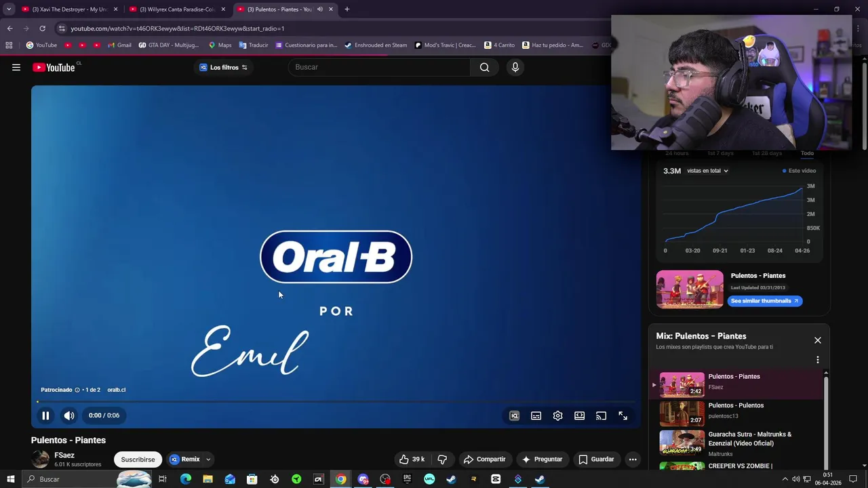Open the Mod's Travic bookmark
This screenshot has width=868, height=488.
coord(446,45)
